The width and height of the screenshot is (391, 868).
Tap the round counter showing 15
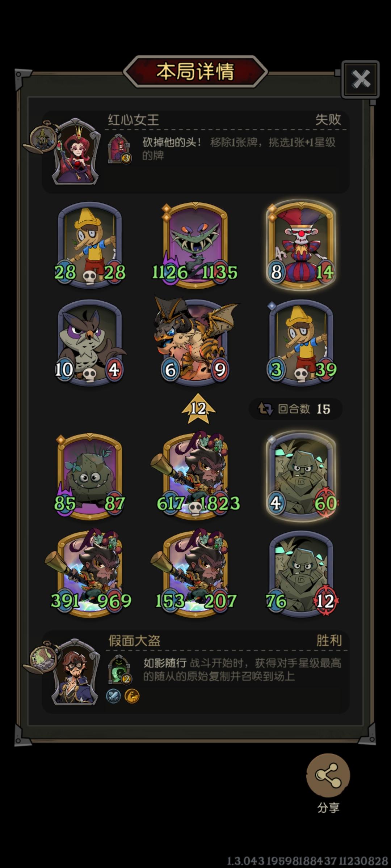(295, 409)
